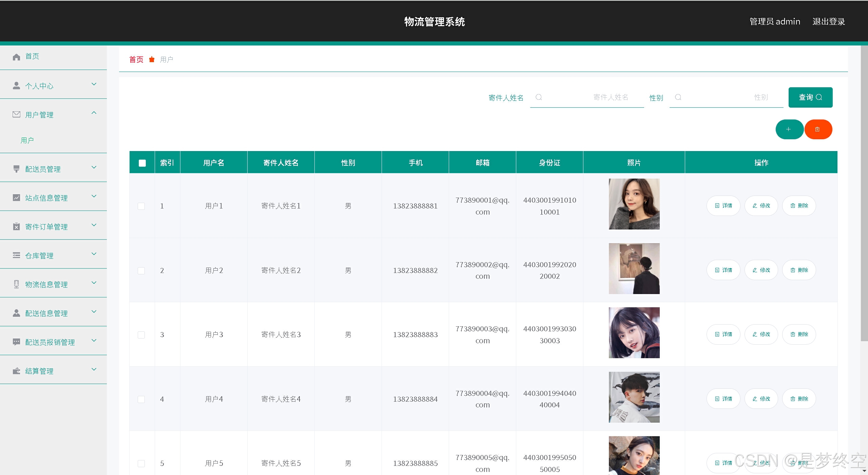Image resolution: width=868 pixels, height=475 pixels.
Task: Click the home icon beside 首页 in sidebar
Action: 16,57
